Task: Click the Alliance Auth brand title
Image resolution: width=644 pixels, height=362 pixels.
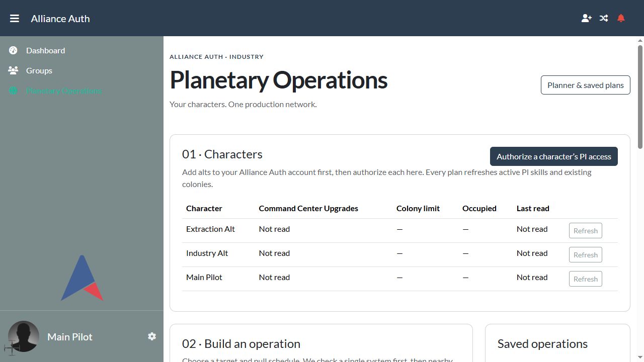Action: [x=60, y=19]
